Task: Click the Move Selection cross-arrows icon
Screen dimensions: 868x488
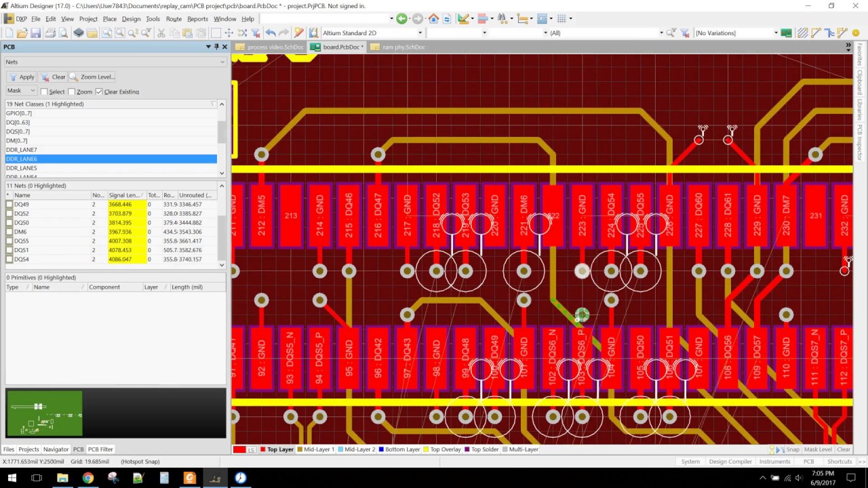Action: tap(229, 33)
